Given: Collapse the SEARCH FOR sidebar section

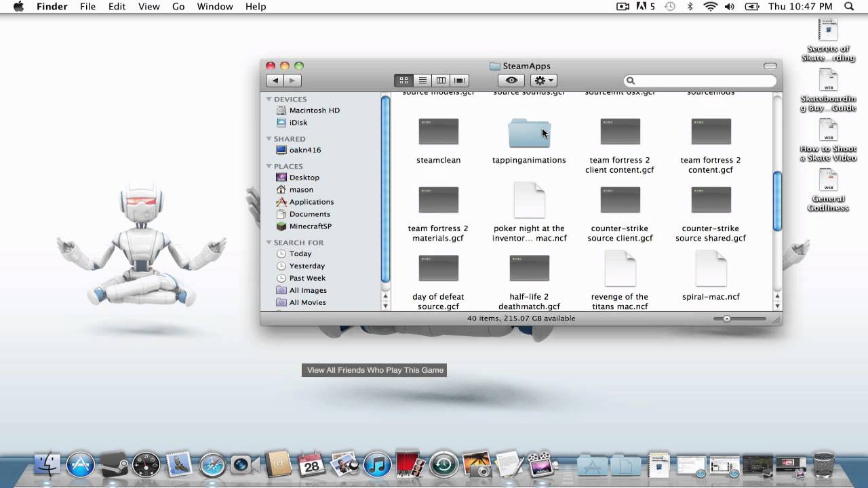Looking at the screenshot, I should [269, 243].
